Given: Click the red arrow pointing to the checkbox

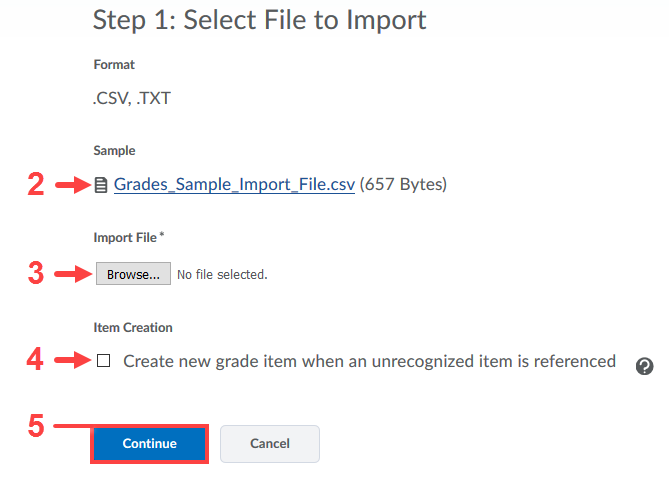Looking at the screenshot, I should (72, 361).
